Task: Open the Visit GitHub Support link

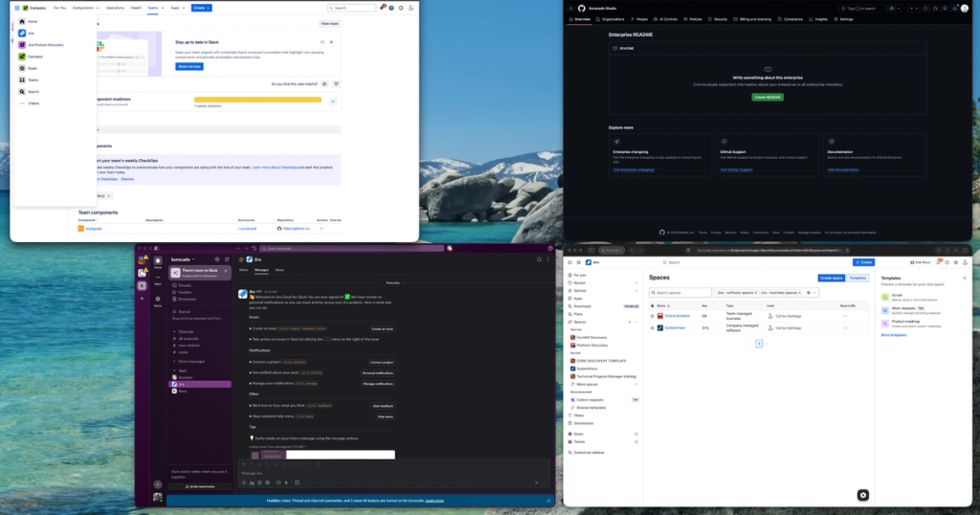Action: [736, 170]
